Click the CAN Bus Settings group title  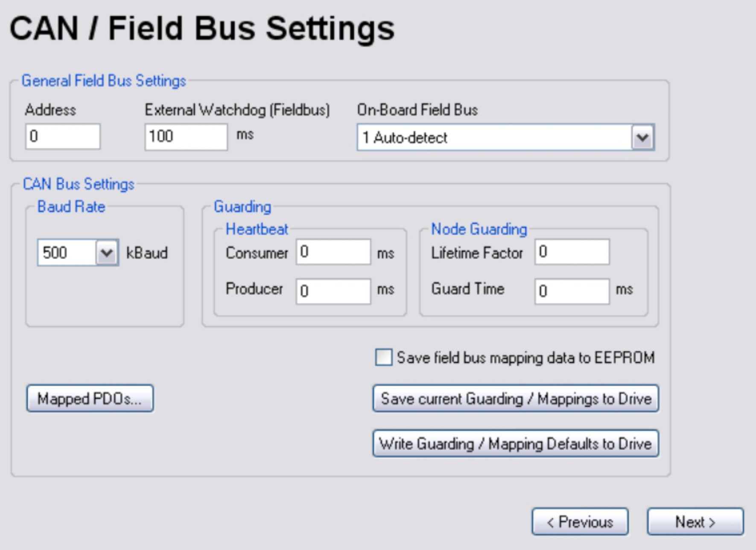point(79,184)
